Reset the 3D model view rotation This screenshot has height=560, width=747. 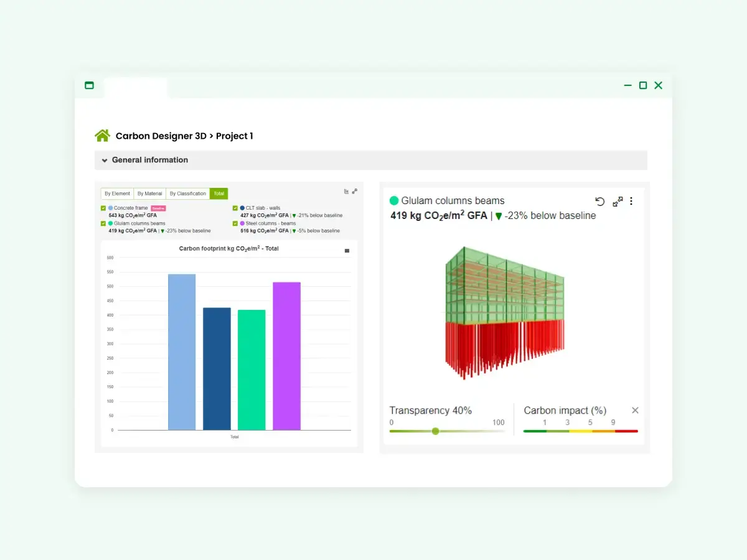click(599, 201)
